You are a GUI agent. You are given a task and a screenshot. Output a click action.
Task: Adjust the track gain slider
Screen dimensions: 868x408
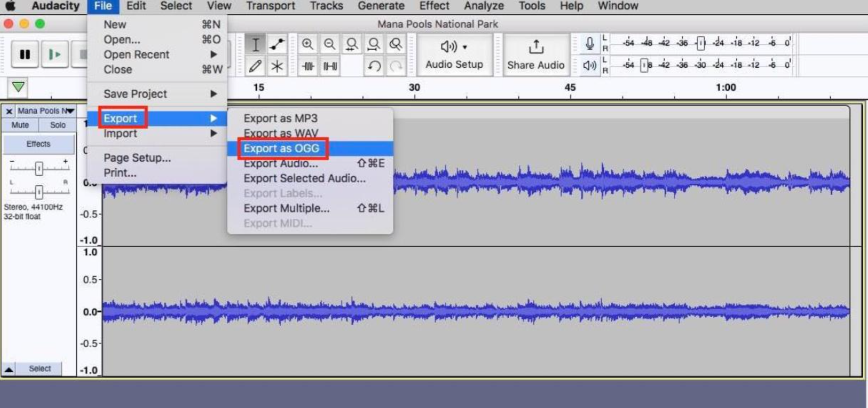click(x=39, y=169)
